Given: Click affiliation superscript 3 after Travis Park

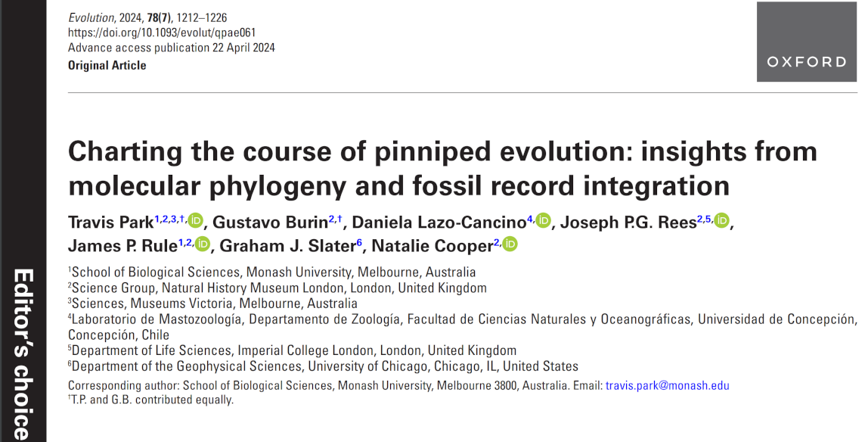Looking at the screenshot, I should coord(173,218).
